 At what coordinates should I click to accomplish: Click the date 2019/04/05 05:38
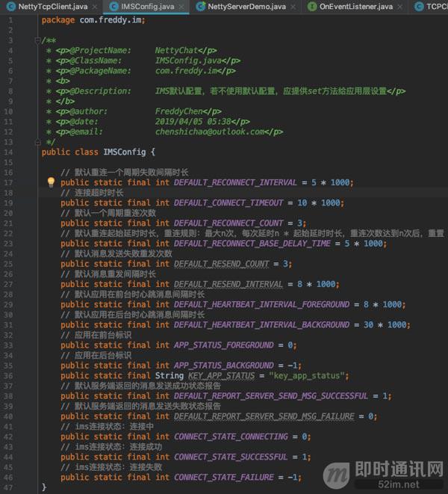[x=193, y=122]
